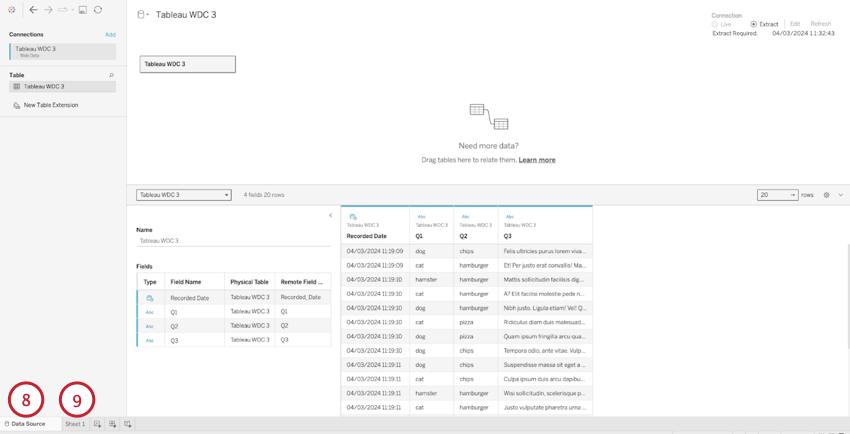
Task: Collapse the metadata pane with the left chevron
Action: 330,216
